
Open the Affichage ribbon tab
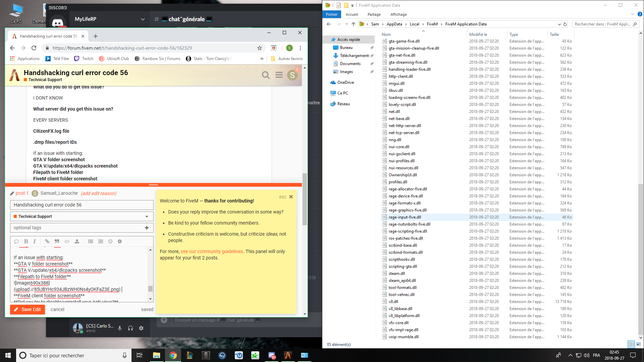[398, 14]
